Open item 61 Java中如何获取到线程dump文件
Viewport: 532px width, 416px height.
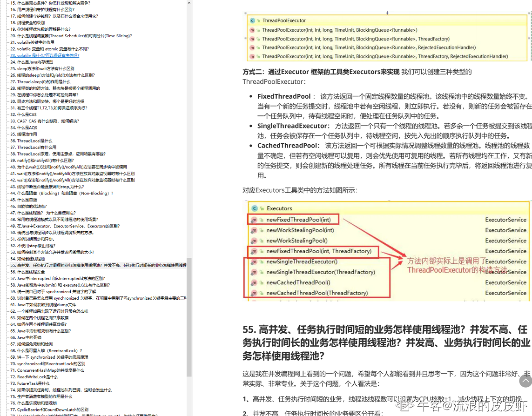point(43,305)
